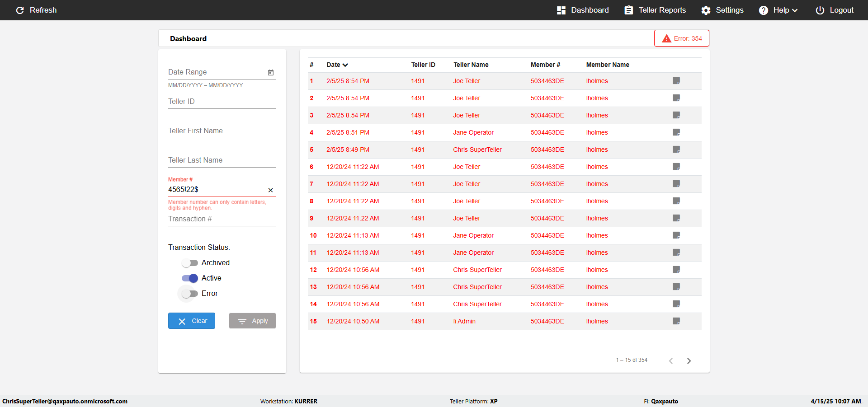Open note icon for row 13
Screen dimensions: 868x407
click(676, 287)
